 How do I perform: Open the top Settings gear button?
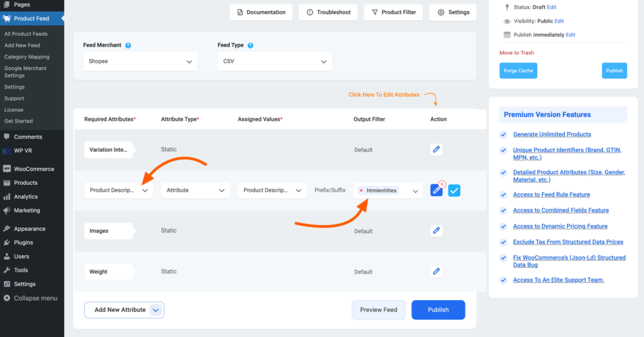[453, 13]
